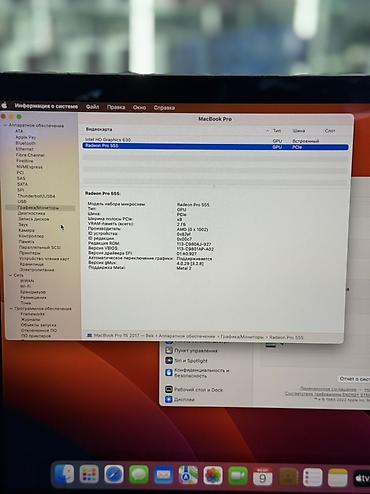
Task: Open the Информация о системе menu
Action: tap(46, 106)
